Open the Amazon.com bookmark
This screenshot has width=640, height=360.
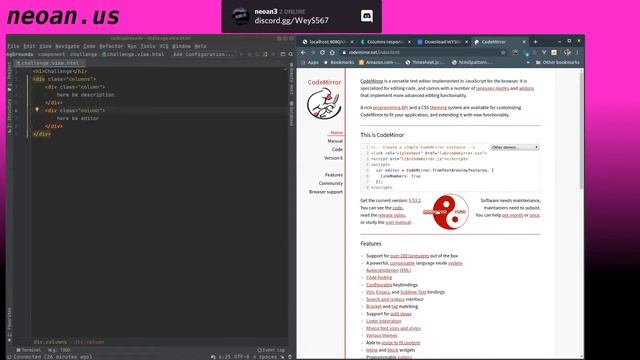379,62
